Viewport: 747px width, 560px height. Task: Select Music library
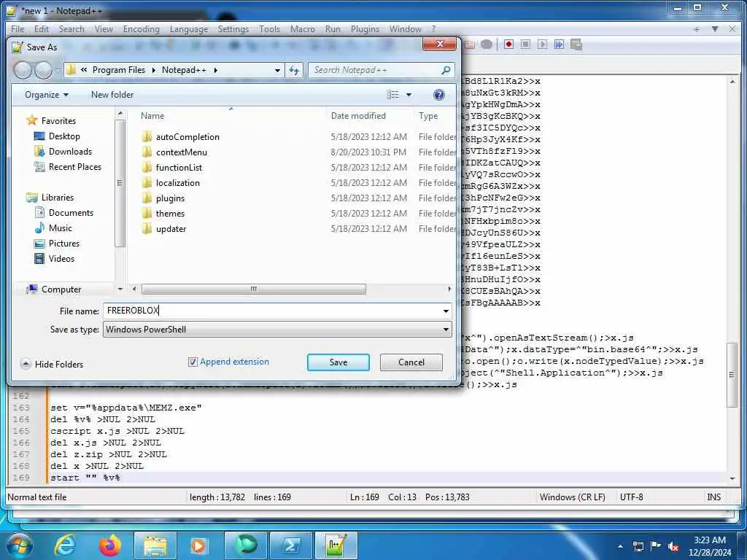coord(61,228)
